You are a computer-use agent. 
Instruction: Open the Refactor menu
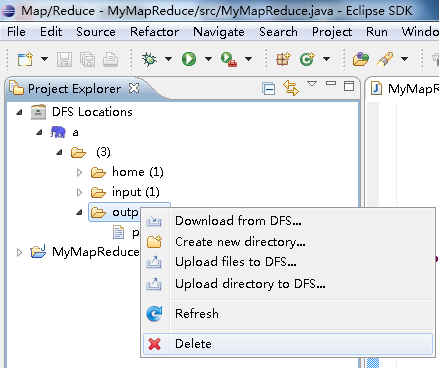point(155,32)
